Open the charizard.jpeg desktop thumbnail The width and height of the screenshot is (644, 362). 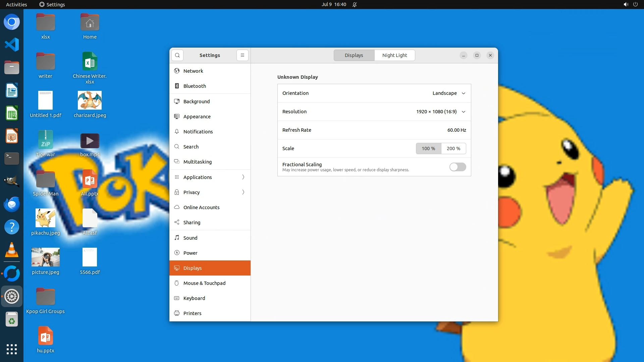pyautogui.click(x=90, y=101)
